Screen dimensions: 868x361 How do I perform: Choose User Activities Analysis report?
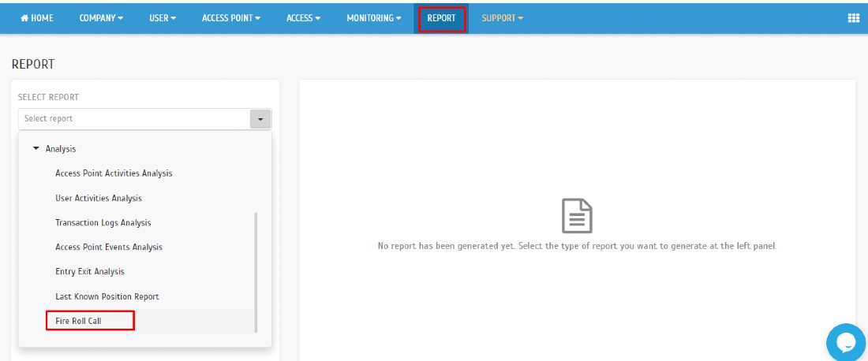(99, 198)
